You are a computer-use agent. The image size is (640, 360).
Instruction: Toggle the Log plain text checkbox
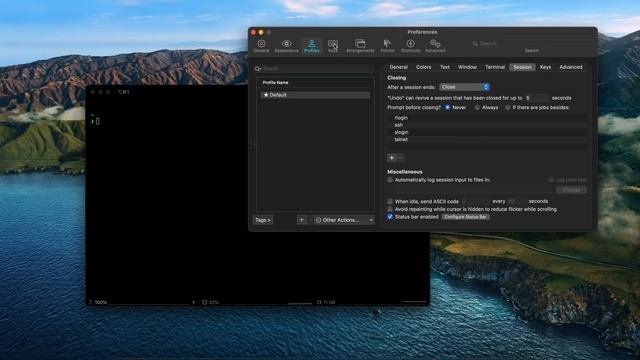(x=551, y=180)
